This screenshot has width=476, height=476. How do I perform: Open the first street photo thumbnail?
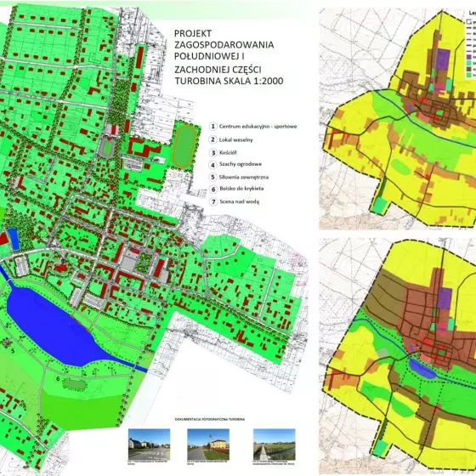click(x=149, y=444)
